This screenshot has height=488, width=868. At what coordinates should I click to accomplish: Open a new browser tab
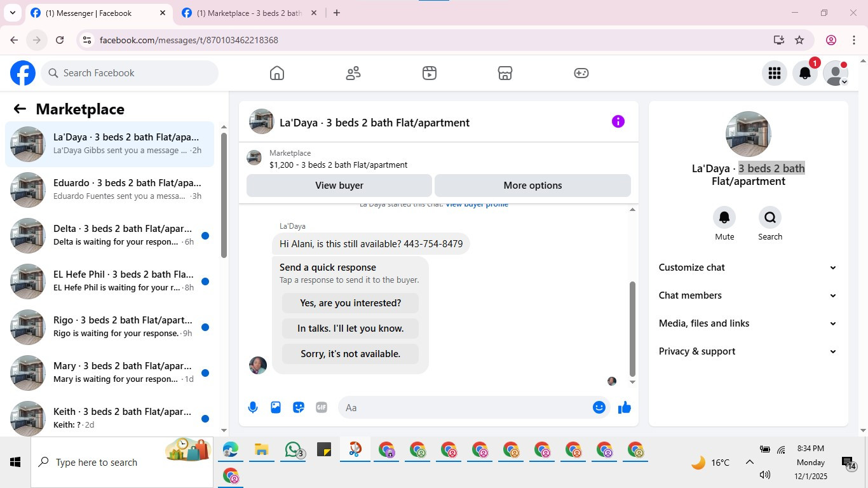coord(337,13)
